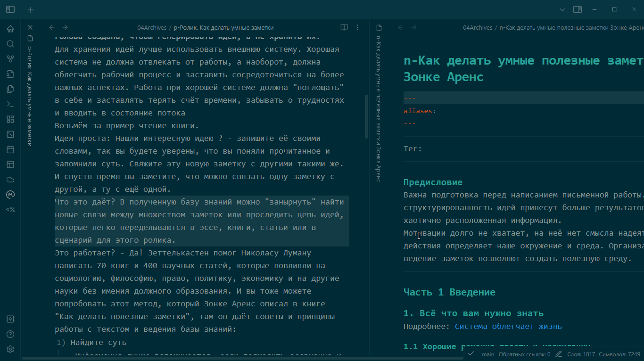Select the 'р-Ролик. Как делать умные заметки' vertical tab

tap(30, 96)
